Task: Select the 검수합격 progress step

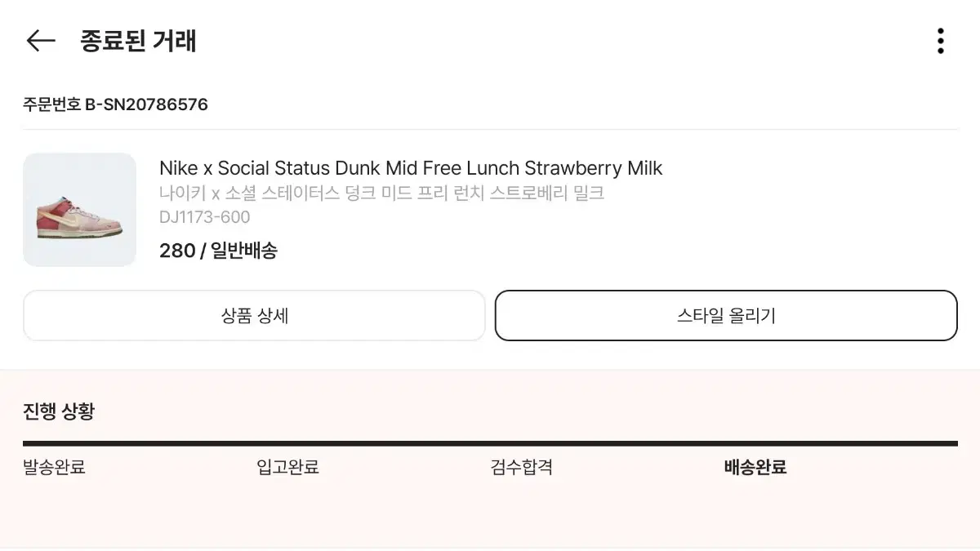Action: point(521,468)
